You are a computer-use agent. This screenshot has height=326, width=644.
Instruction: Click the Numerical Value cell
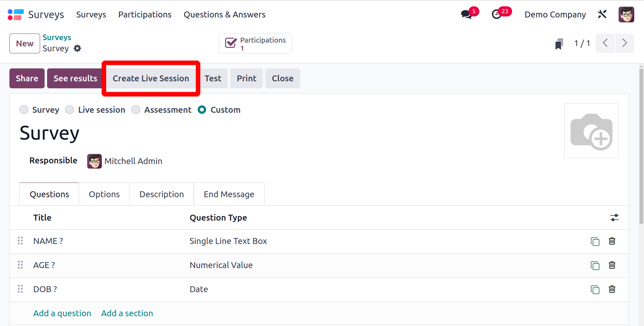pyautogui.click(x=221, y=265)
